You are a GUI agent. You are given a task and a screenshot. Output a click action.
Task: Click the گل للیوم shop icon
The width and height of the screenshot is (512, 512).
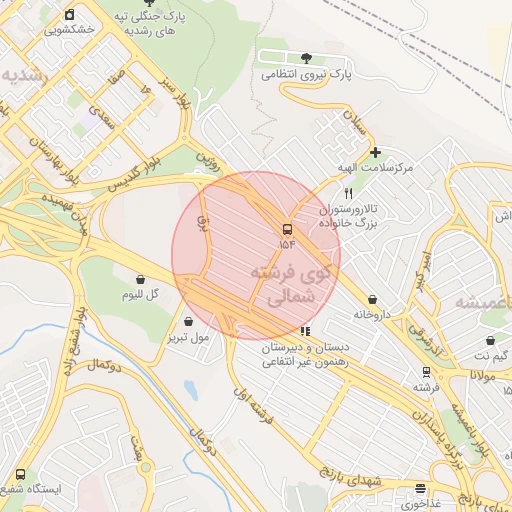point(140,279)
